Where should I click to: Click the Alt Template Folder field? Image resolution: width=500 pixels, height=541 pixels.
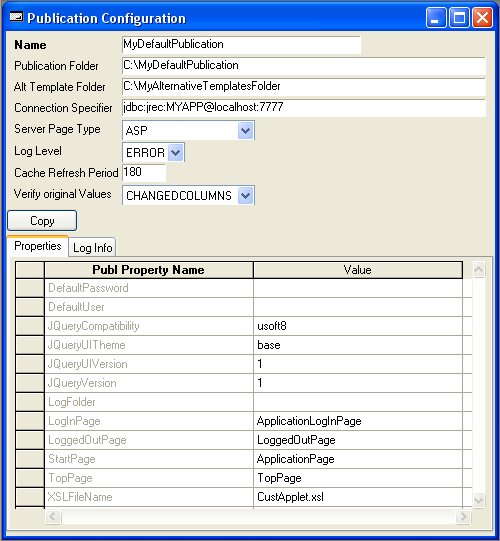coord(304,87)
